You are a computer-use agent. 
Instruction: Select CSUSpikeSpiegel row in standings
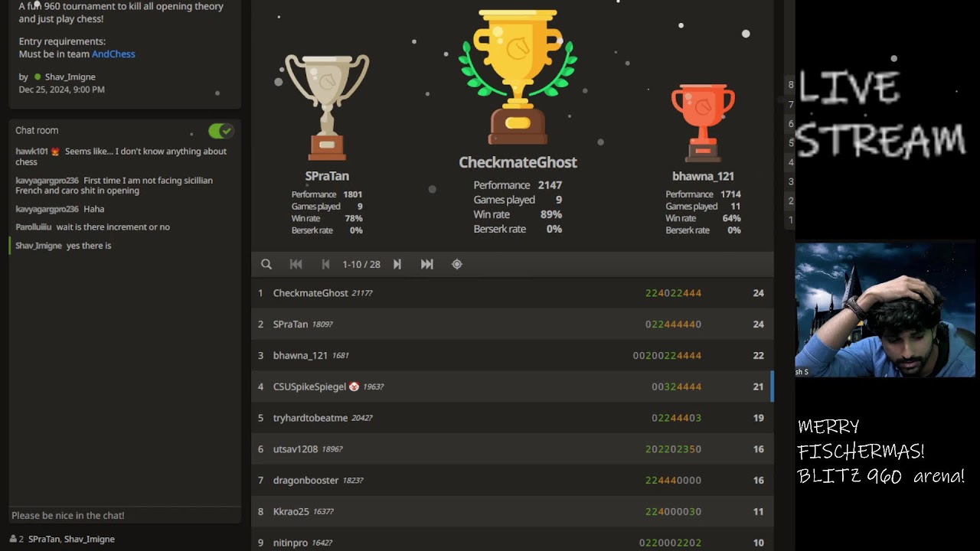pos(512,386)
